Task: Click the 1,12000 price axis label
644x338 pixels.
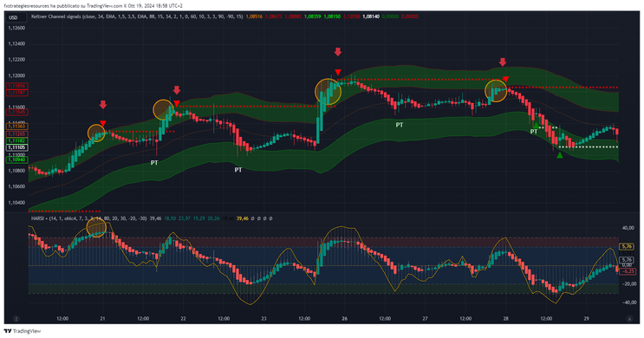Action: (16, 76)
